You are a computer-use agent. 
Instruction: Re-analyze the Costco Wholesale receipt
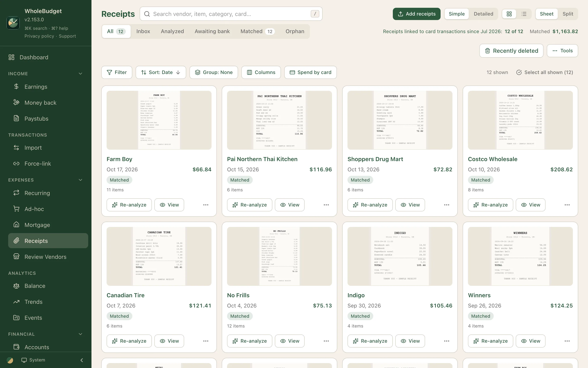tap(491, 205)
